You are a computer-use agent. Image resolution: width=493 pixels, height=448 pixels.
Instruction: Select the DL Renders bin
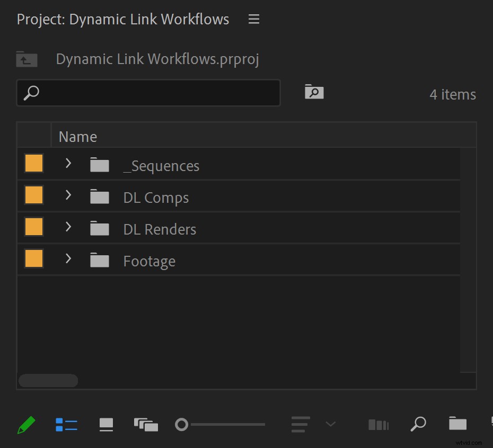[160, 229]
